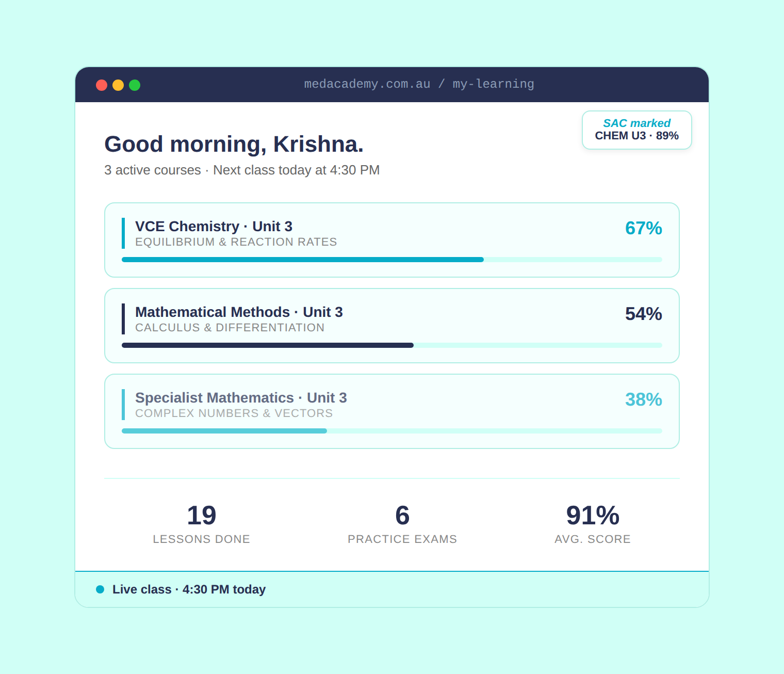Click the red close window dot
784x674 pixels.
coord(102,85)
